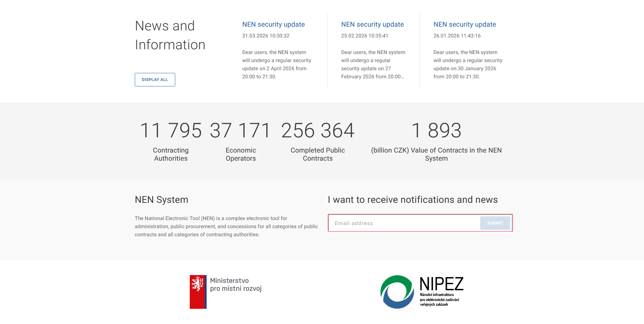Image resolution: width=644 pixels, height=324 pixels.
Task: Click the NIPEZ logo
Action: coord(422,292)
